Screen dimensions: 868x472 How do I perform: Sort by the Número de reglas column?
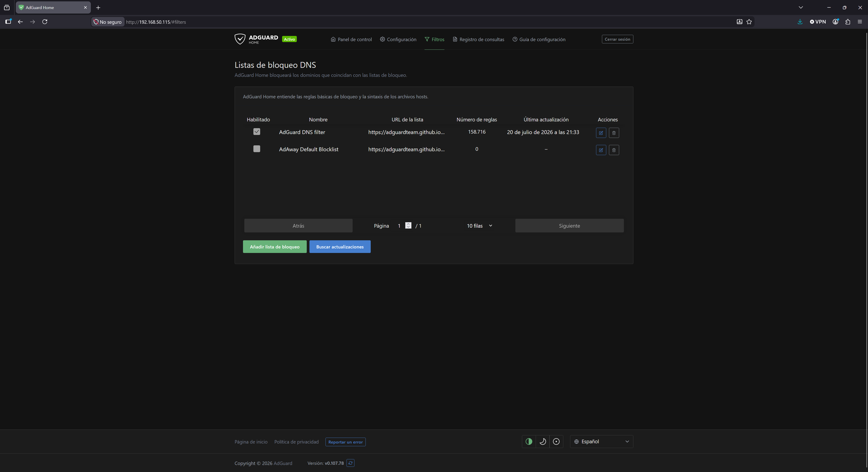pos(476,120)
